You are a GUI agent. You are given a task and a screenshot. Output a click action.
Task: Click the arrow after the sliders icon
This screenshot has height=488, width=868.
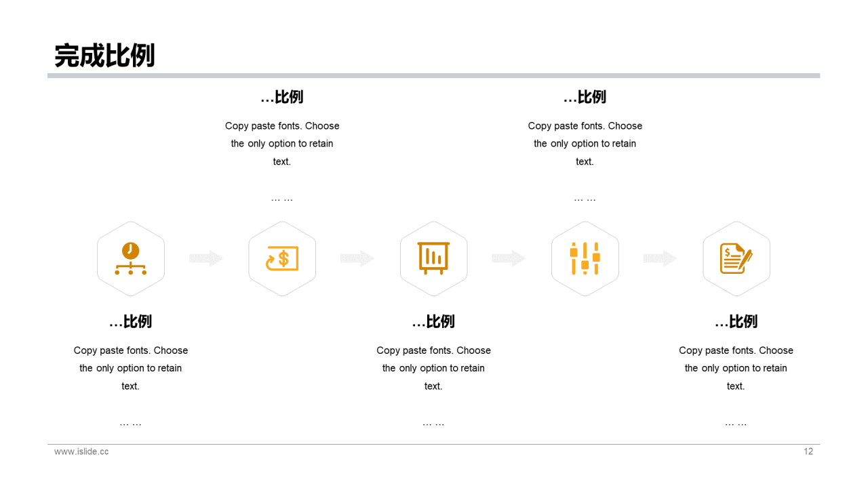click(x=660, y=258)
